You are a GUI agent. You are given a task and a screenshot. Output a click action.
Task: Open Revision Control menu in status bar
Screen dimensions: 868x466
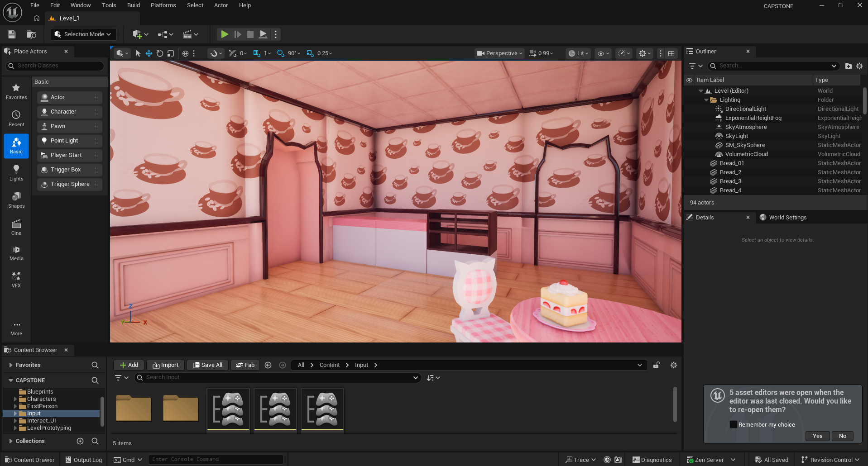[x=830, y=460]
